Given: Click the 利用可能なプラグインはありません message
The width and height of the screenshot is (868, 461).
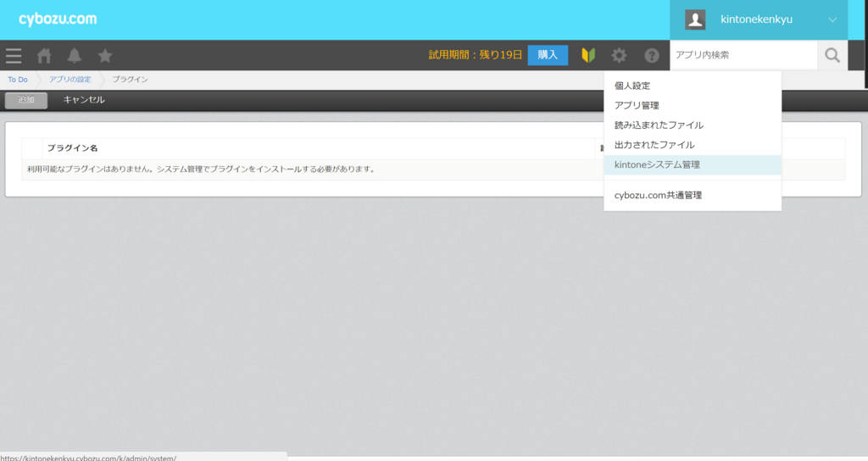Looking at the screenshot, I should coord(202,169).
